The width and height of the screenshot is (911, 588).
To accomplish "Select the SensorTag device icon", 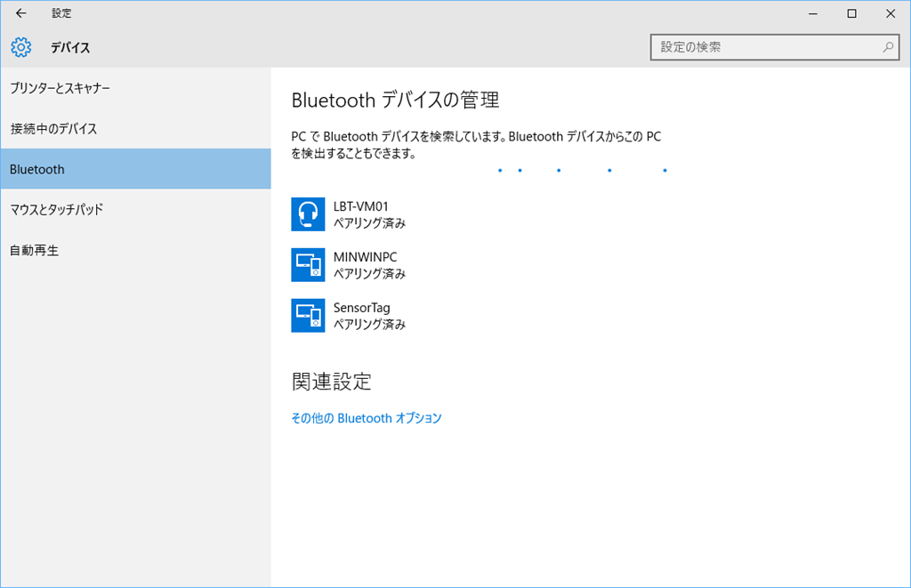I will (308, 316).
